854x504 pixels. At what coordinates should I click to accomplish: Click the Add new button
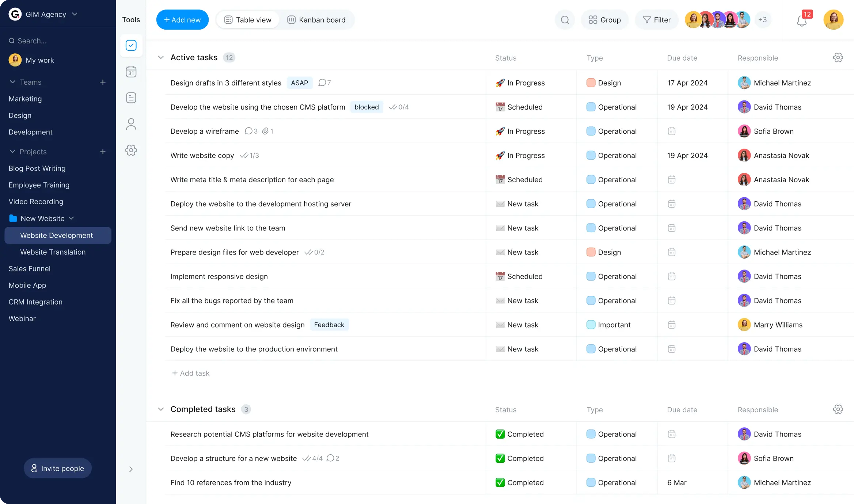(x=182, y=20)
